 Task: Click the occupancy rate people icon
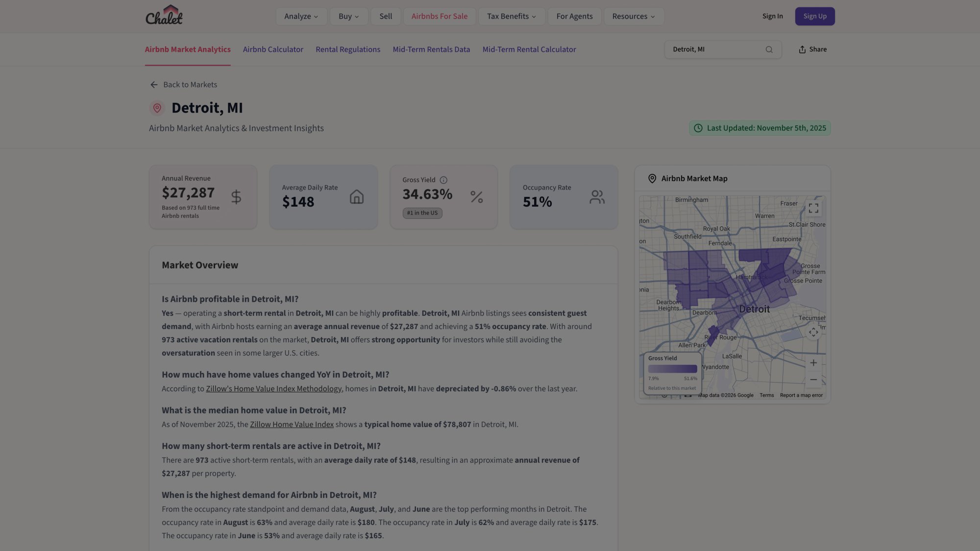pyautogui.click(x=597, y=196)
